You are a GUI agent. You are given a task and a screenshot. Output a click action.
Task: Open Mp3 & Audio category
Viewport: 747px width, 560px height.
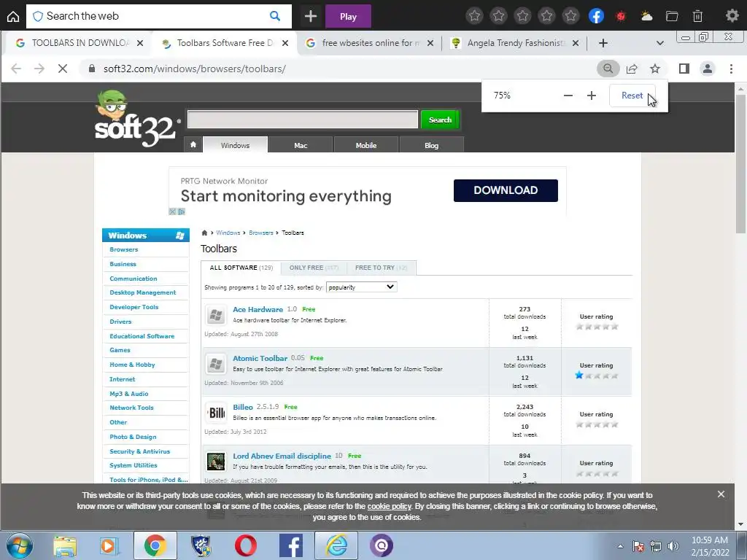[128, 394]
